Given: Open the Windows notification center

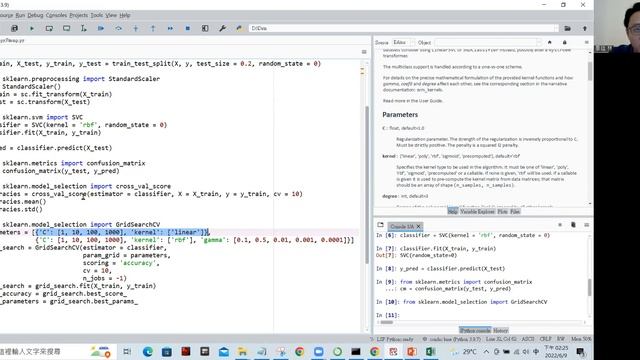Looking at the screenshot, I should tap(580, 351).
